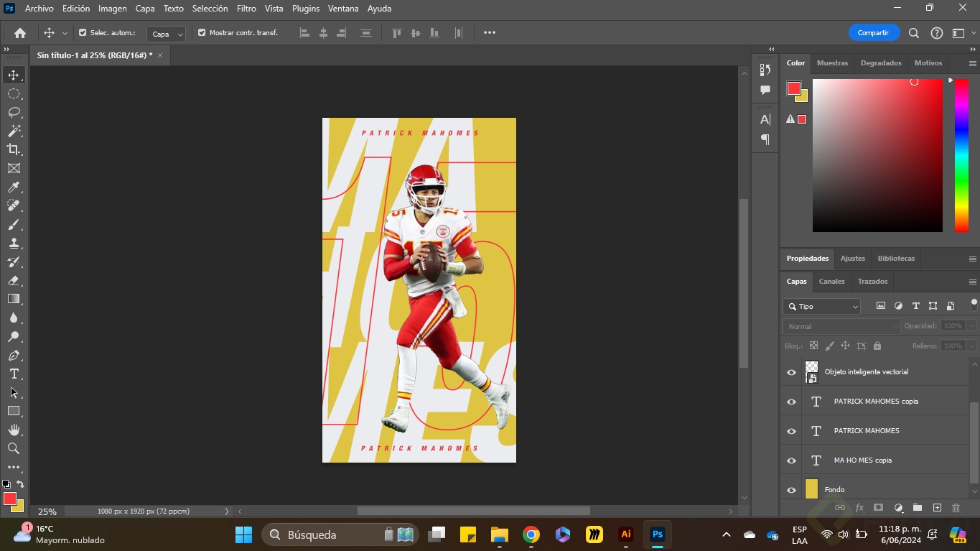The height and width of the screenshot is (551, 980).
Task: Pick the Eyedropper tool
Action: [x=14, y=187]
